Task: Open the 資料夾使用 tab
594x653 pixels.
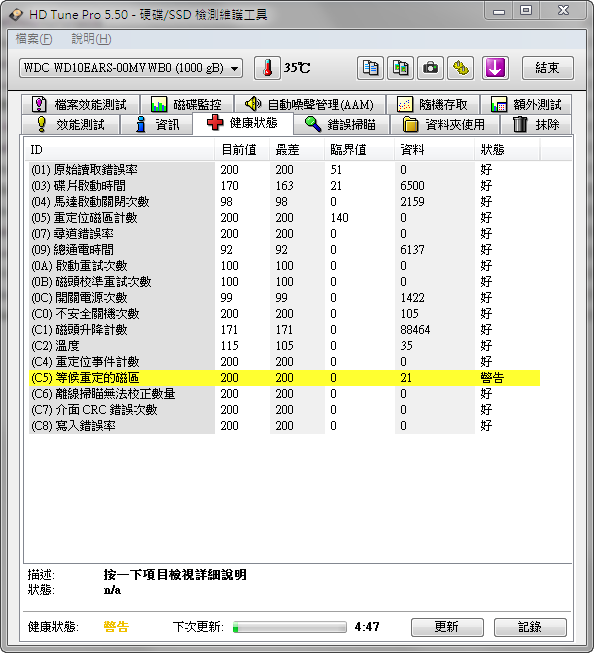Action: (x=444, y=124)
